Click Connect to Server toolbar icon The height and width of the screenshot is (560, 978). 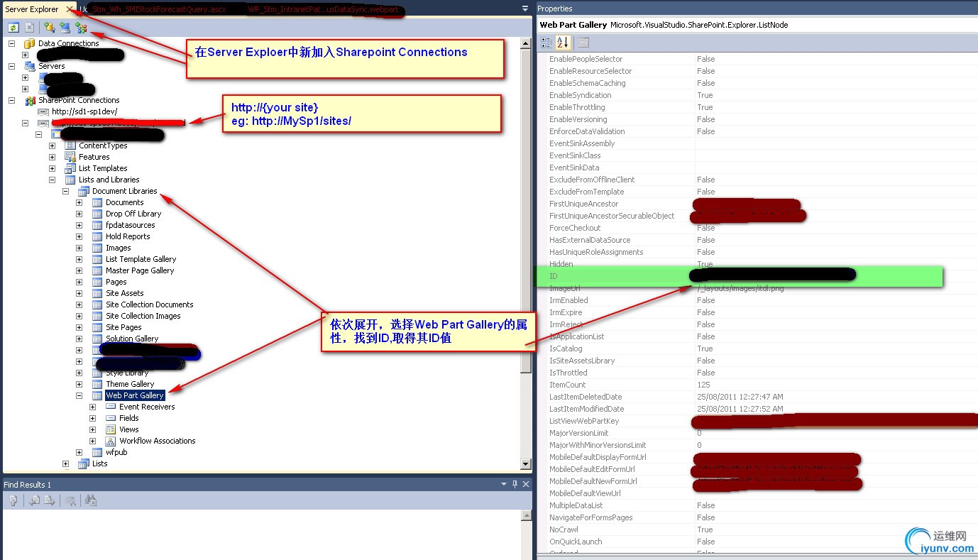[65, 28]
